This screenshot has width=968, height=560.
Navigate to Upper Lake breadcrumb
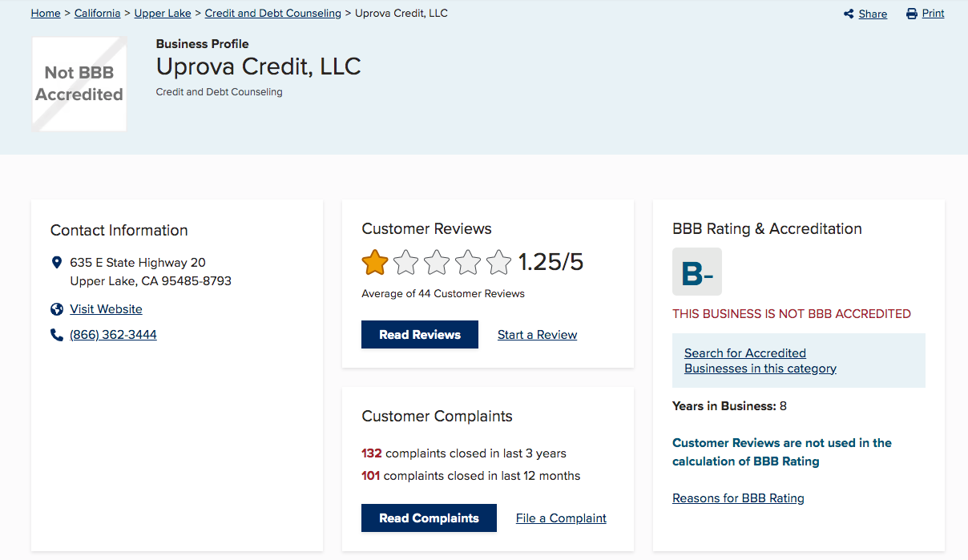163,14
